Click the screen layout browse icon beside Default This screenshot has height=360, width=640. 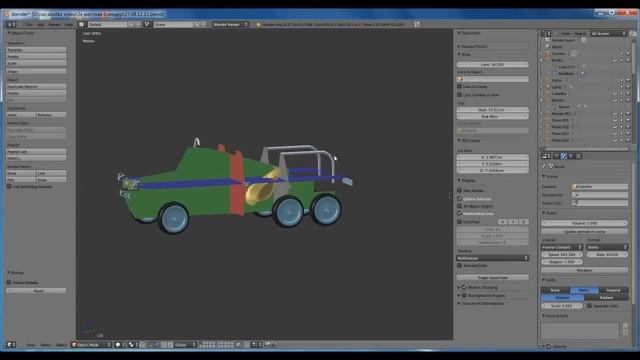82,24
